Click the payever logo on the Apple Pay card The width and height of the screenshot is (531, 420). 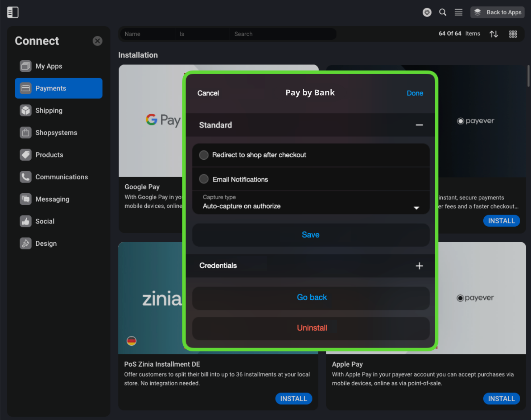[475, 298]
